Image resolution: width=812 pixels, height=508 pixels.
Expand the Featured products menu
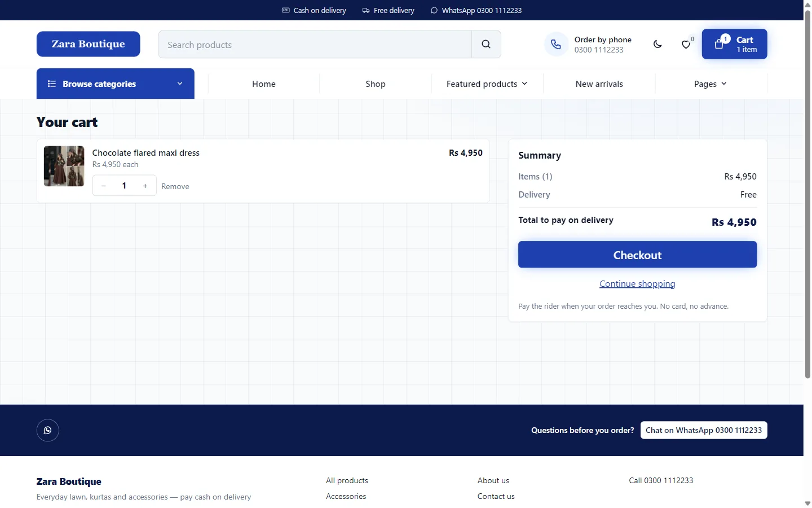[x=487, y=84]
